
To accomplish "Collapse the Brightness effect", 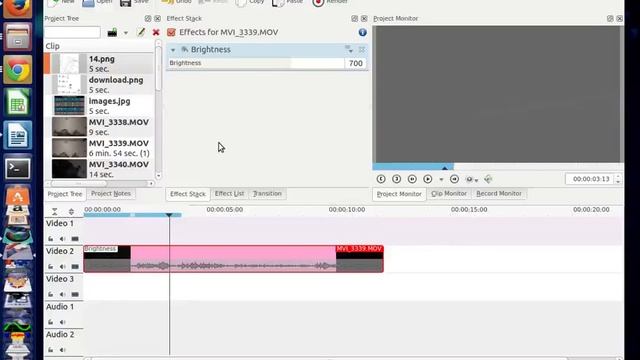I will [173, 50].
